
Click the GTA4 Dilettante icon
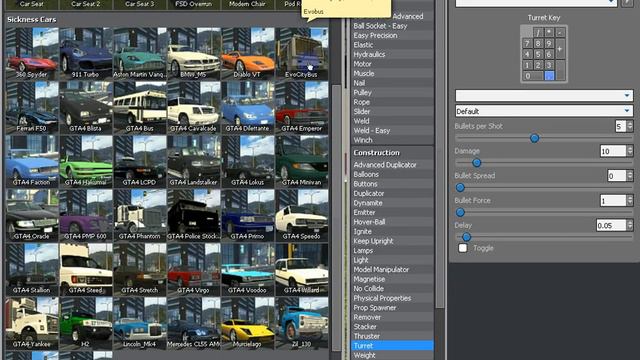click(x=247, y=107)
